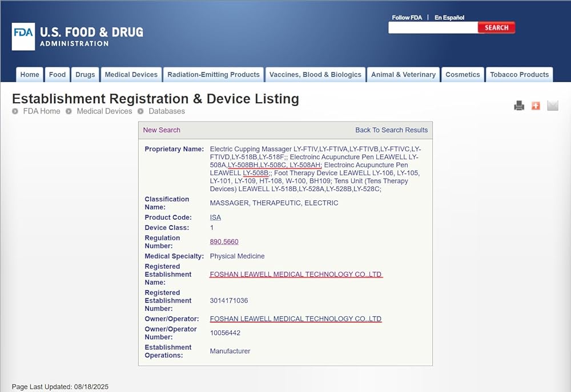
Task: Follow the New Search link
Action: [162, 130]
